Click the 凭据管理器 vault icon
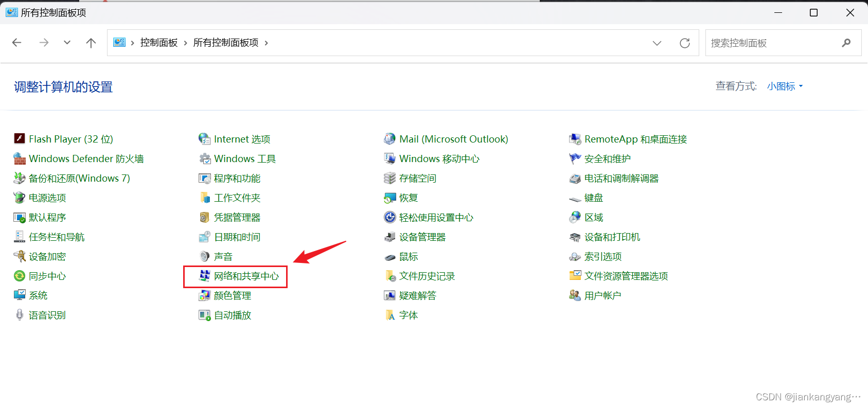Image resolution: width=868 pixels, height=407 pixels. [x=205, y=217]
